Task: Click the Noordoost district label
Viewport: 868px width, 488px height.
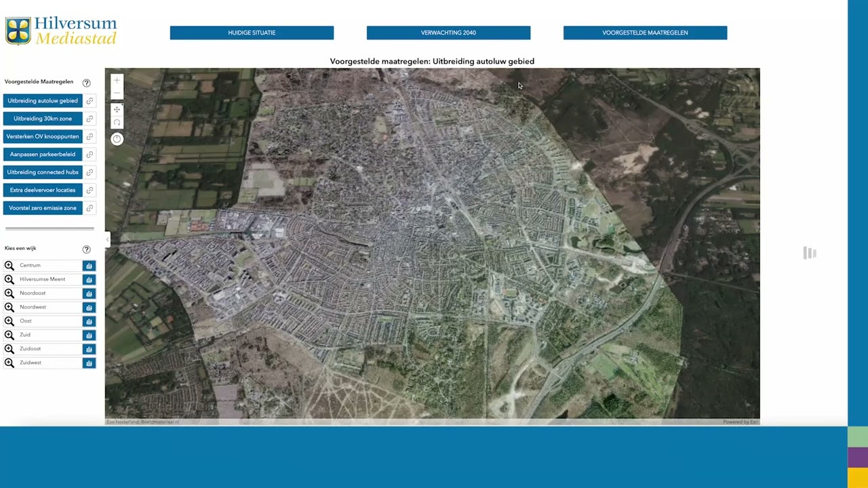Action: click(33, 293)
